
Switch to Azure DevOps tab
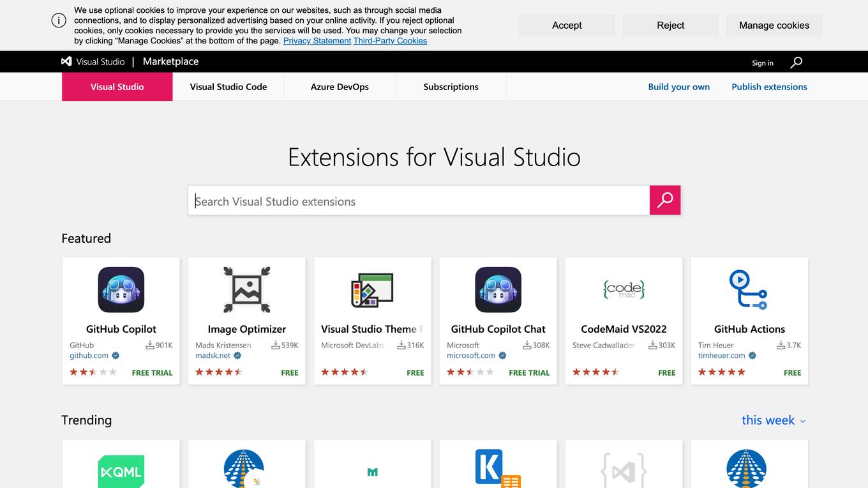(x=340, y=87)
